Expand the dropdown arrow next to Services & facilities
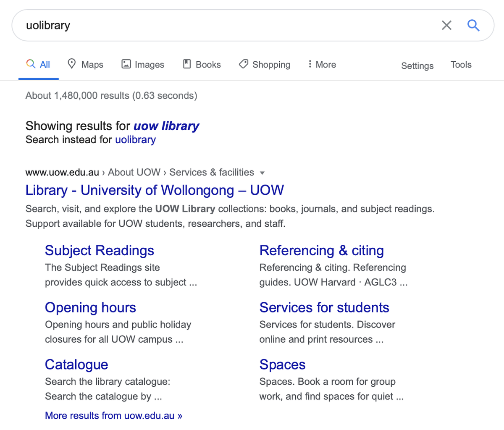504x430 pixels. [262, 173]
